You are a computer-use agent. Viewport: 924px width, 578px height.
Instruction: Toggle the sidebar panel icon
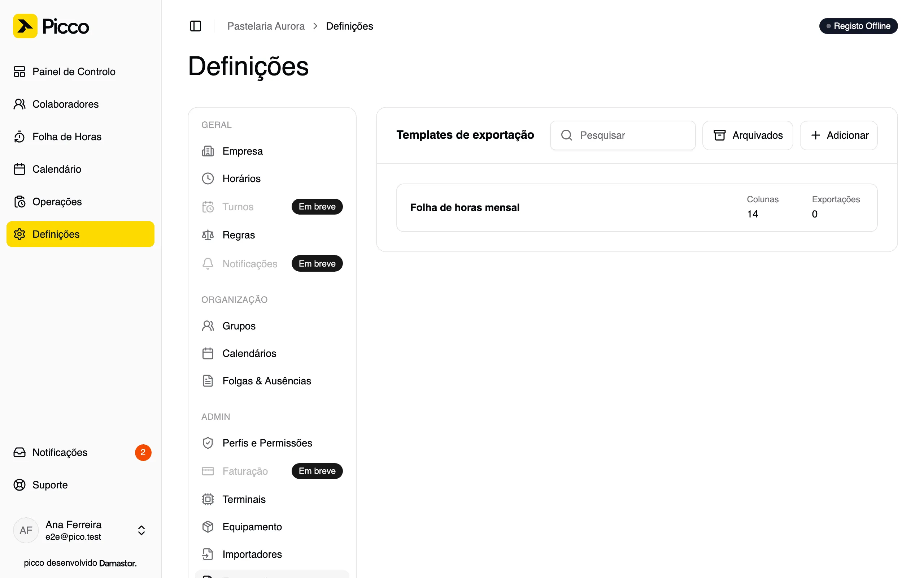coord(196,26)
